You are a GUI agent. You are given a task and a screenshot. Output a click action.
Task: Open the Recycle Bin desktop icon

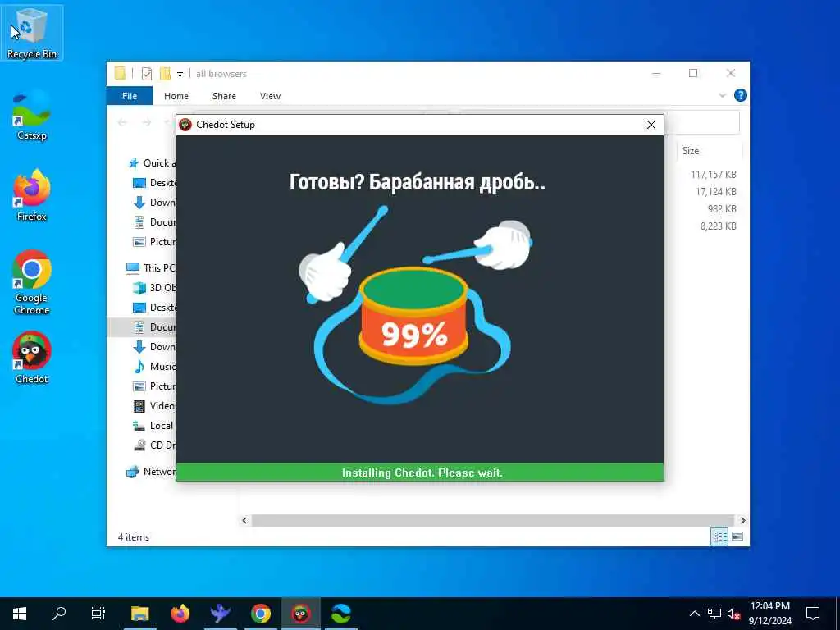click(x=32, y=33)
